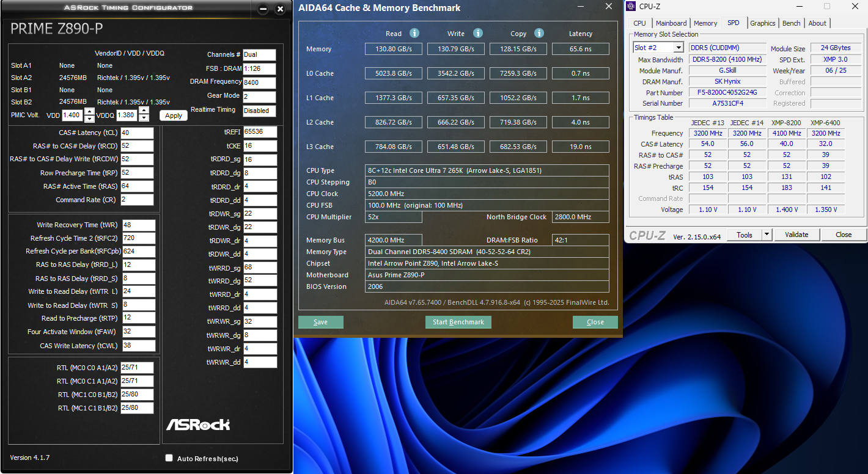The width and height of the screenshot is (868, 474).
Task: Click the Save button in AIDA64
Action: [x=321, y=322]
